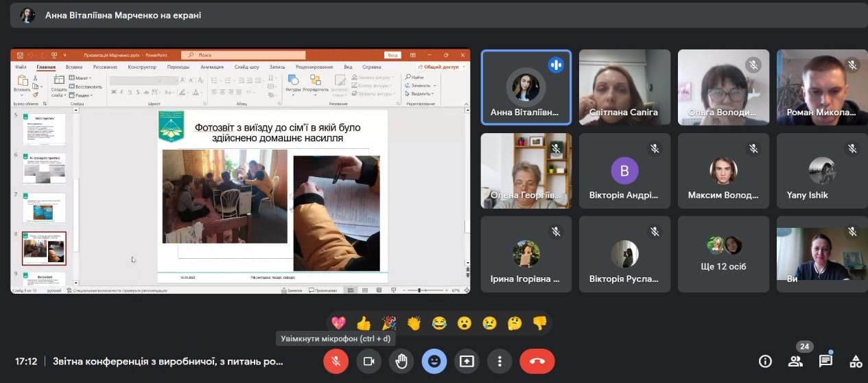The image size is (868, 383).
Task: Send the heart emoji reaction
Action: (338, 323)
